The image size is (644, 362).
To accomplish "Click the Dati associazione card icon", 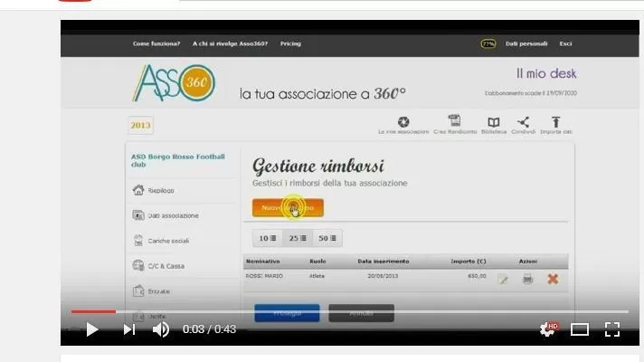I will pyautogui.click(x=138, y=214).
